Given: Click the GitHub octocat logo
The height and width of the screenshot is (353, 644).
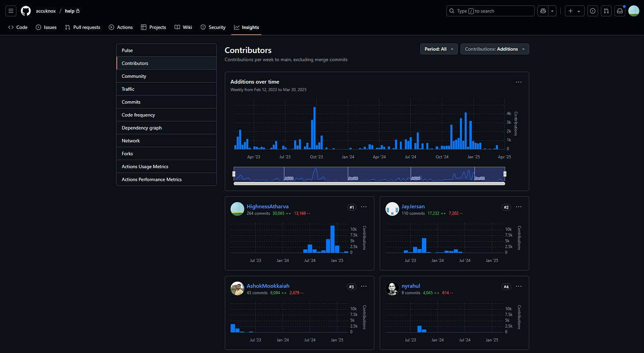Looking at the screenshot, I should (x=26, y=11).
